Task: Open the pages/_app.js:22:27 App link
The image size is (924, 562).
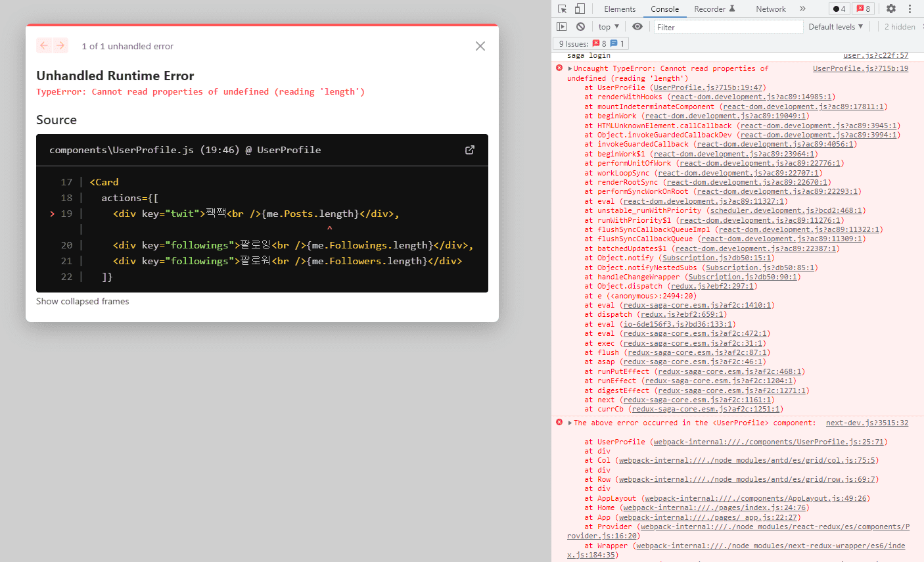Action: tap(707, 518)
